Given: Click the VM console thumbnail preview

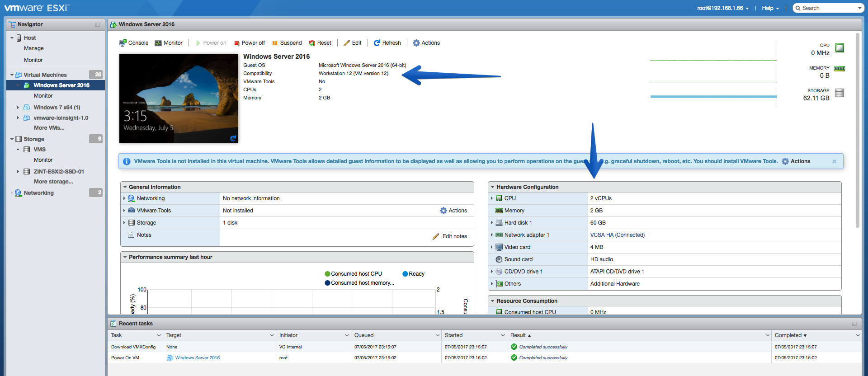Looking at the screenshot, I should [179, 99].
